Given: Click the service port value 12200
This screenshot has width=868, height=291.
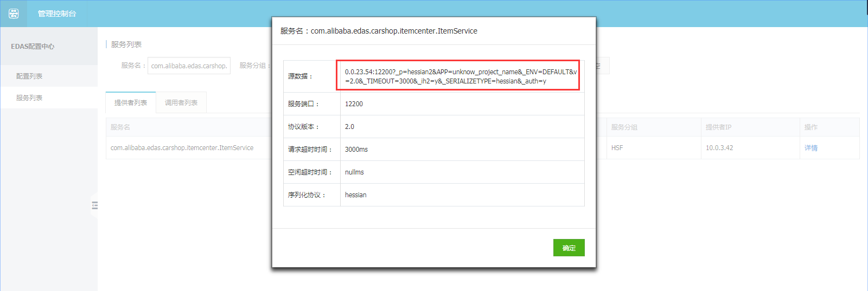Looking at the screenshot, I should coord(354,104).
